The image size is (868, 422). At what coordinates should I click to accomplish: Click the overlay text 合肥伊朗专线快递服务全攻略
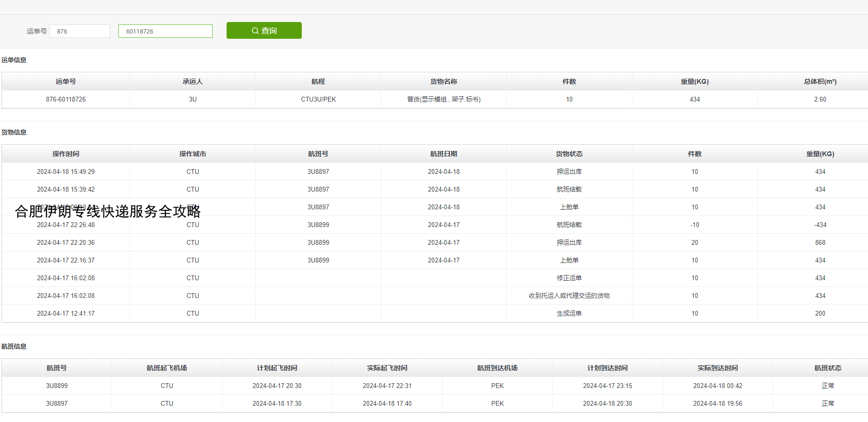click(108, 211)
